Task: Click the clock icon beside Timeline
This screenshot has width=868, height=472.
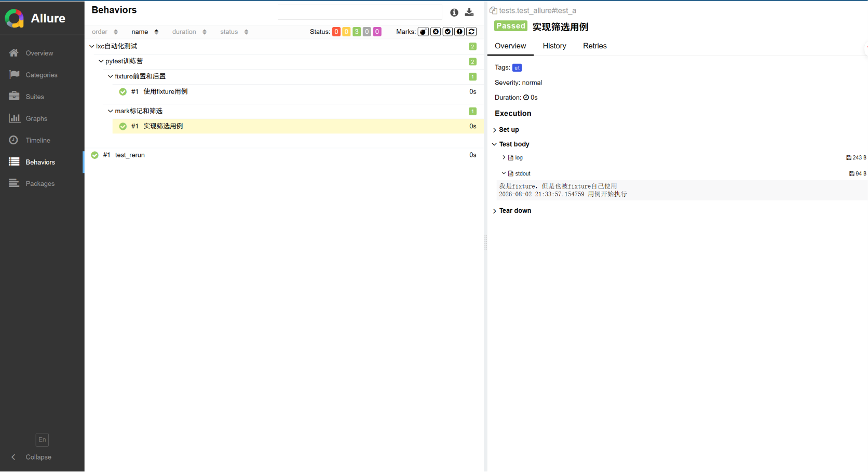Action: [13, 140]
